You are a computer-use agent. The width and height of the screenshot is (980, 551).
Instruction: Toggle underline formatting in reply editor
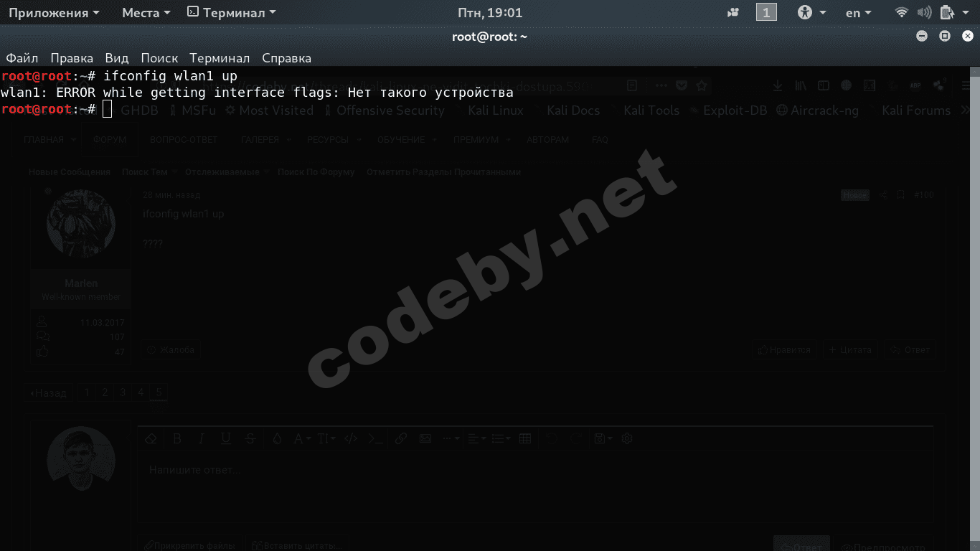pos(226,438)
